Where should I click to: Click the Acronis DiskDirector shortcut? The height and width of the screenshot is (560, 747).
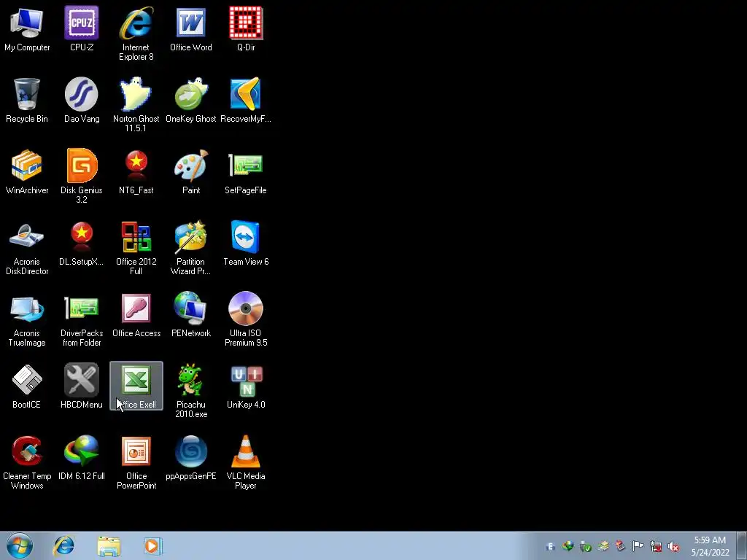(27, 248)
